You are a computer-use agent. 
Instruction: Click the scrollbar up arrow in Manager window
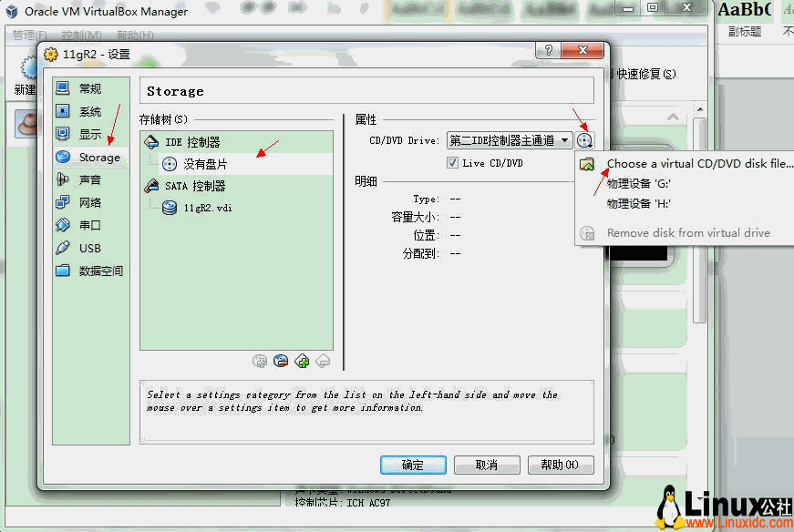[x=700, y=109]
